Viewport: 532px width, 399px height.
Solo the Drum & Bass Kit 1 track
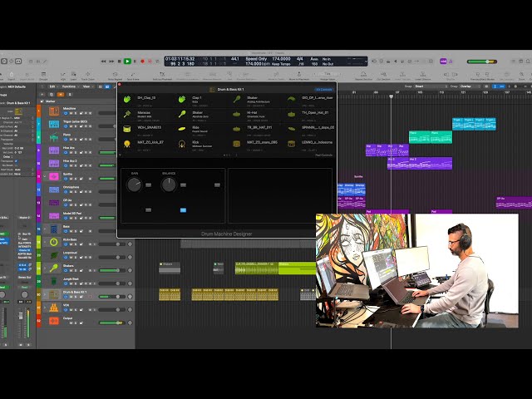76,297
